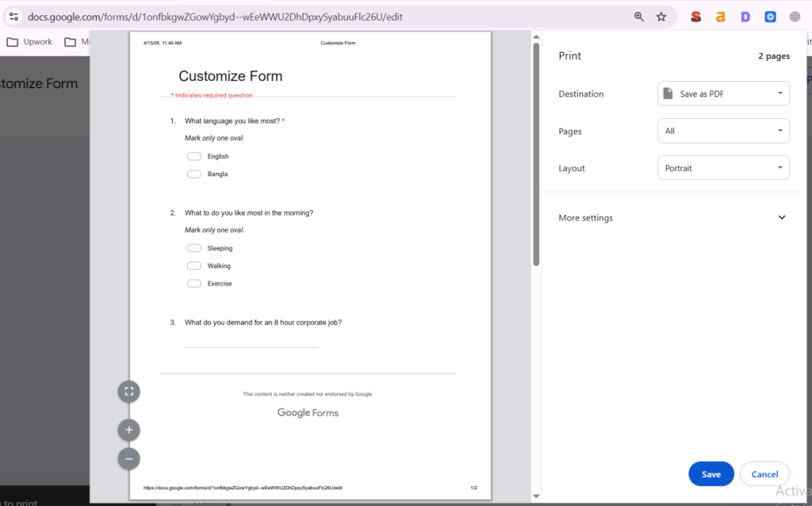Click the 'This content is neither created' disclaimer

coord(308,394)
